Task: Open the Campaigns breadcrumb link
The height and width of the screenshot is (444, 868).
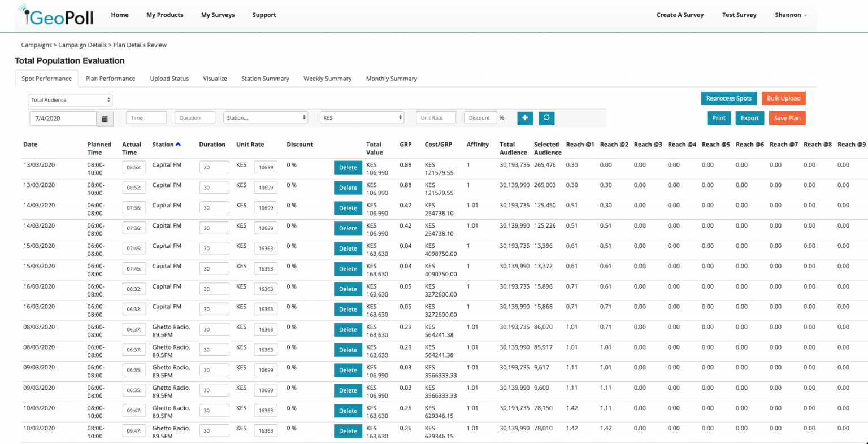Action: click(36, 45)
